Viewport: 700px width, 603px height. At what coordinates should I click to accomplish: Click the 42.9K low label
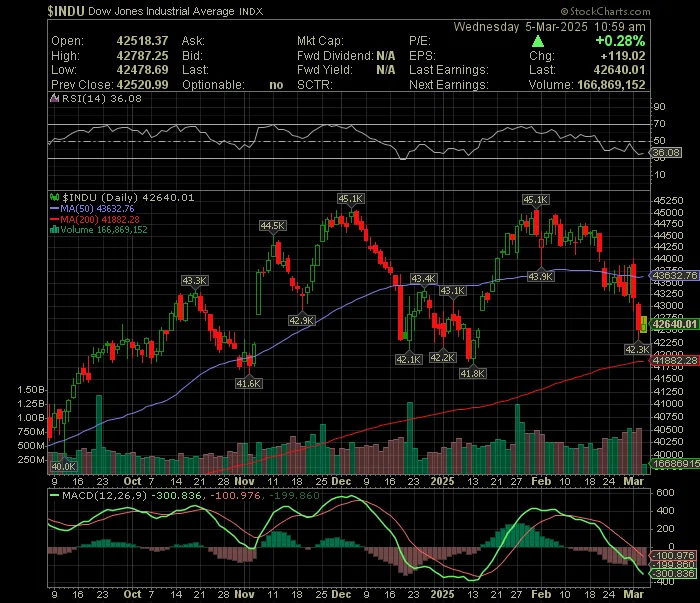(302, 320)
